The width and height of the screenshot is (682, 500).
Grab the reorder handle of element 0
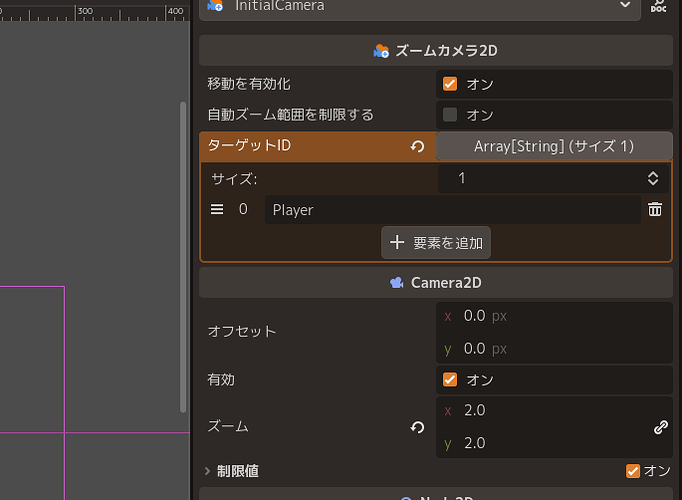pos(217,210)
